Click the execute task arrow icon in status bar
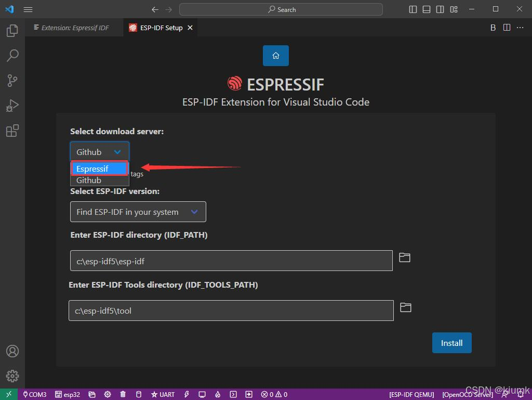The width and height of the screenshot is (532, 400). pyautogui.click(x=249, y=394)
